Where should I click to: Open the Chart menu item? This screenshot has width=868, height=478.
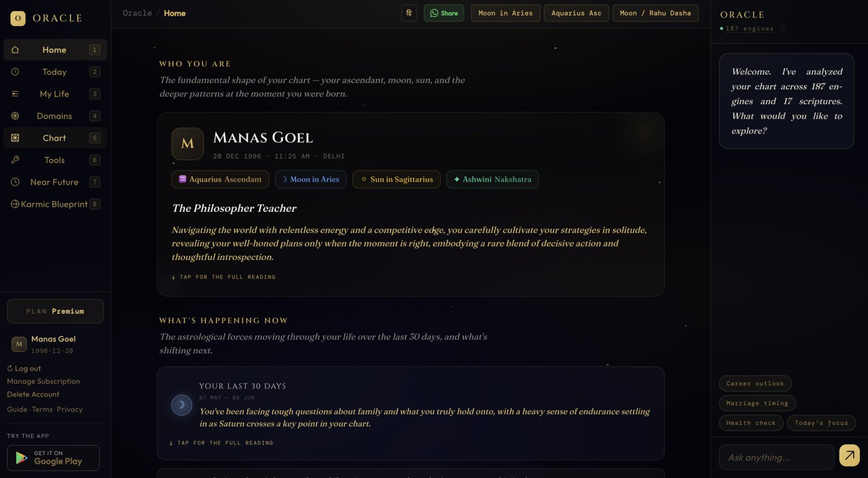pos(55,138)
